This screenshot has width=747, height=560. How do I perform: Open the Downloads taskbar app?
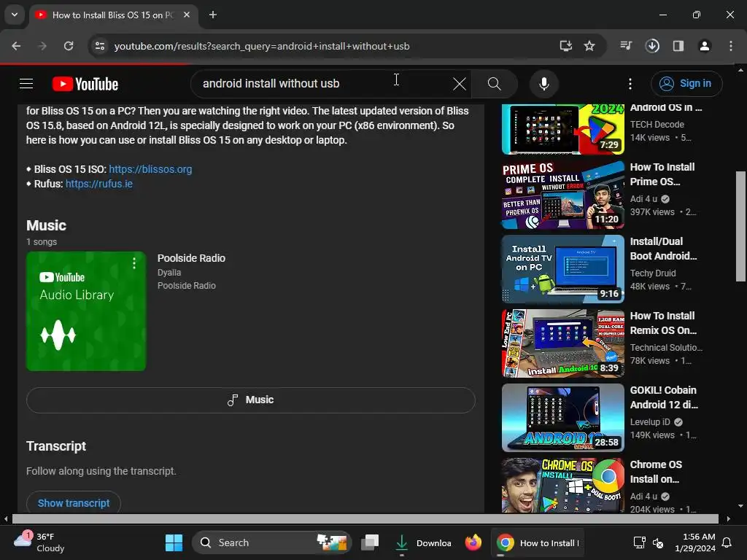[x=424, y=542]
